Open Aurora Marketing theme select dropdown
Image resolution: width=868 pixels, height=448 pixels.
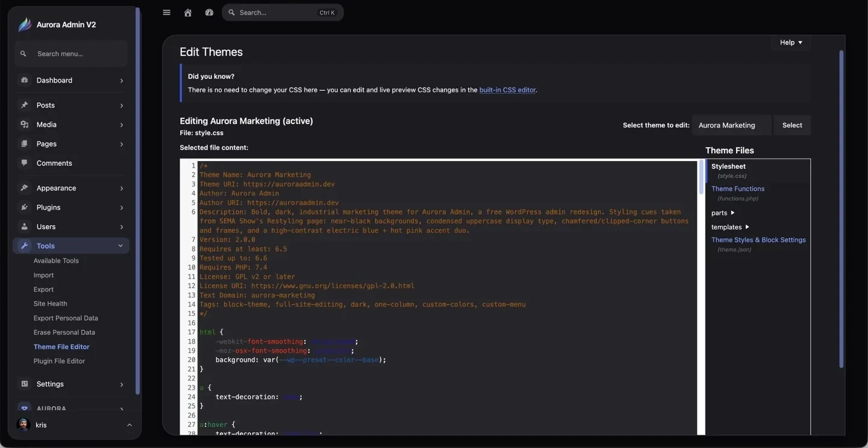(x=731, y=125)
